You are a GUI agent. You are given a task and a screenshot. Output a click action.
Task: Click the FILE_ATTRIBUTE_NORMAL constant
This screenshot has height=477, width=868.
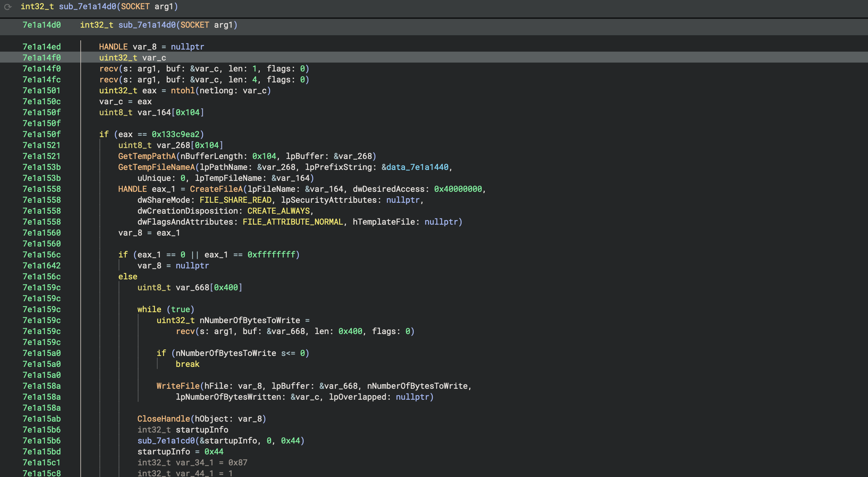(x=293, y=222)
